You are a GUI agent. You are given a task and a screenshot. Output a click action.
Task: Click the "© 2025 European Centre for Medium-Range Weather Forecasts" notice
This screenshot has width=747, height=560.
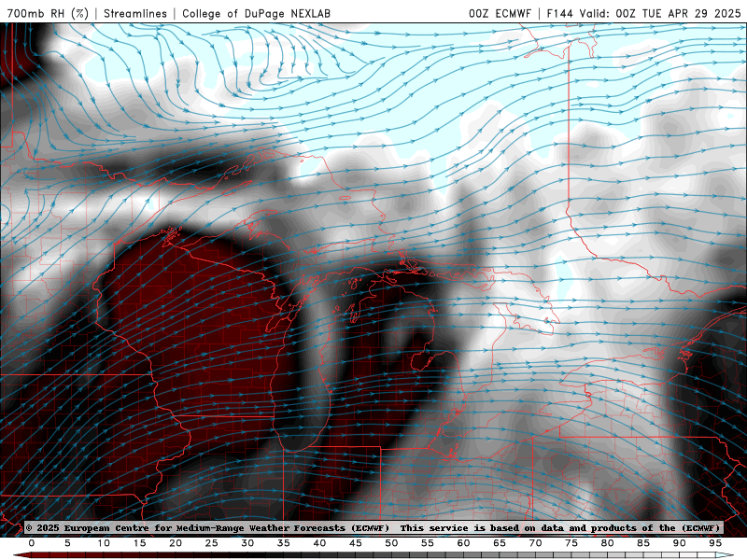pyautogui.click(x=207, y=528)
